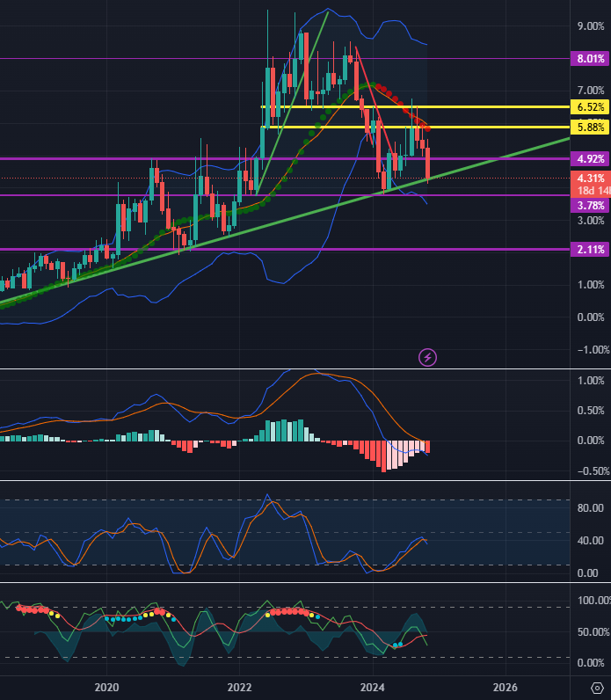The width and height of the screenshot is (611, 700).
Task: Select the 2.11% purple price label
Action: pos(590,250)
